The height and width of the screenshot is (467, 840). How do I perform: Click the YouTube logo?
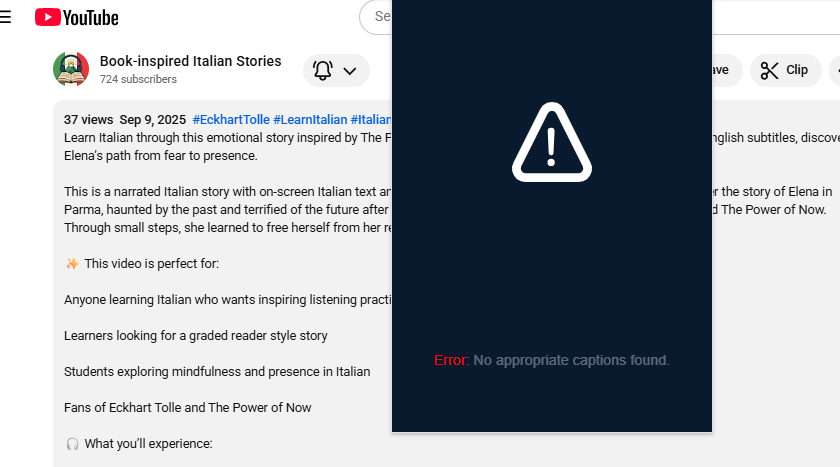pyautogui.click(x=77, y=17)
